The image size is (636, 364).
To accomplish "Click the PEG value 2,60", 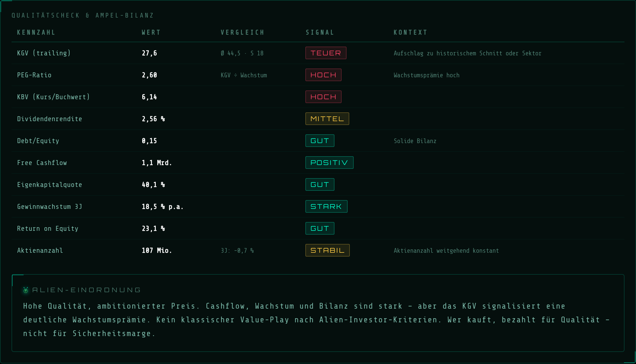I will [x=149, y=75].
